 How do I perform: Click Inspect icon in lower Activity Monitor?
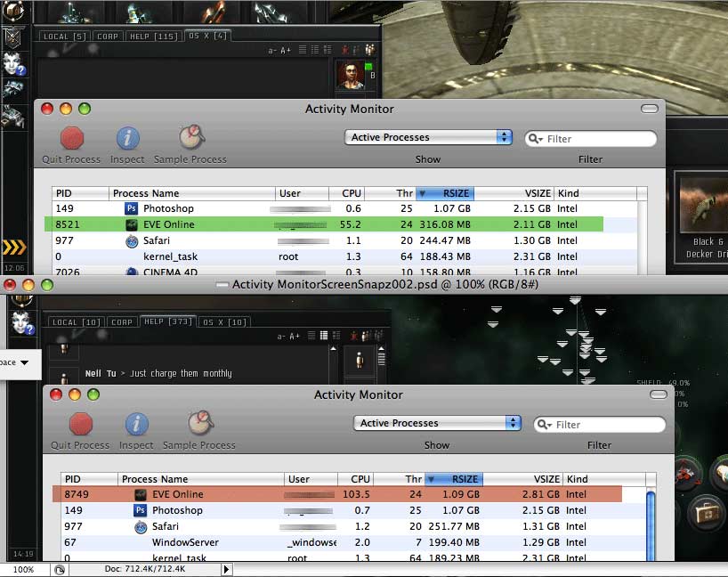(136, 424)
